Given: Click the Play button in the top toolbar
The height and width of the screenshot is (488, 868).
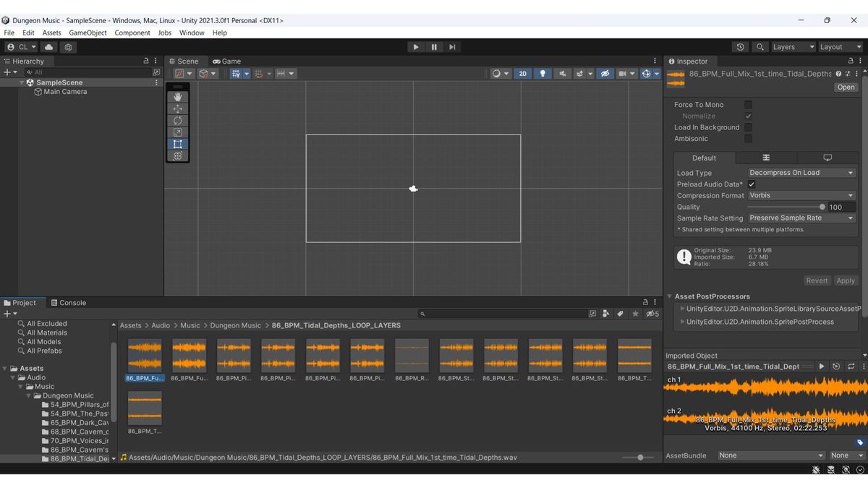Looking at the screenshot, I should (x=415, y=47).
